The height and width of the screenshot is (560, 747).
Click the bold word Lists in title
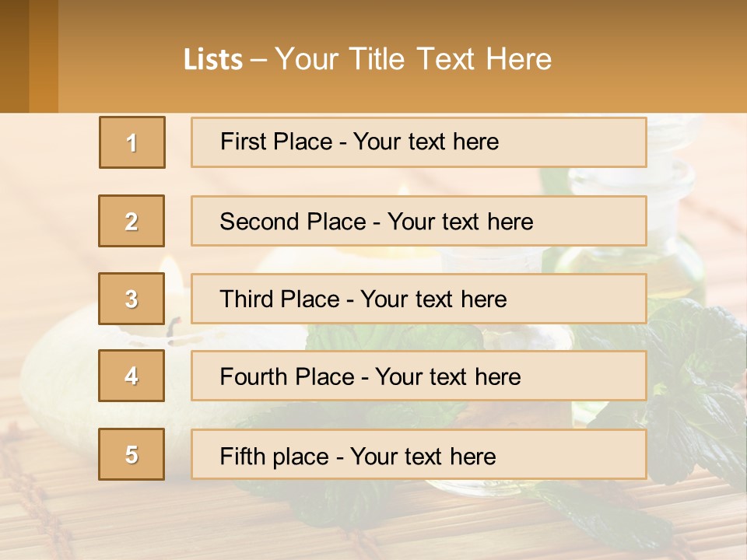pos(212,60)
